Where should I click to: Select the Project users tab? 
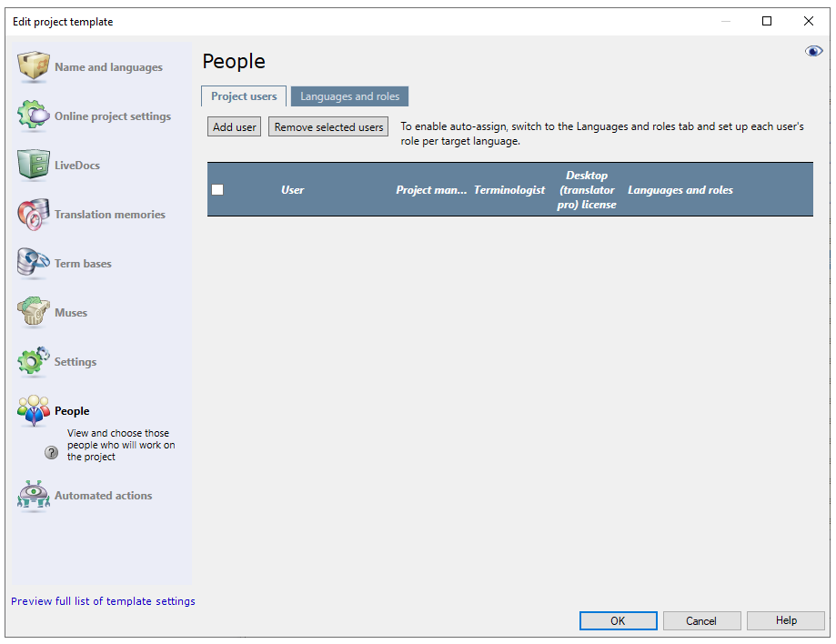click(243, 96)
